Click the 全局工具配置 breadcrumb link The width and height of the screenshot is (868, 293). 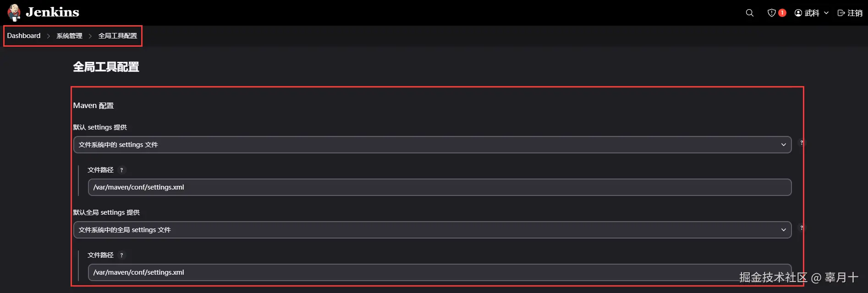[117, 36]
